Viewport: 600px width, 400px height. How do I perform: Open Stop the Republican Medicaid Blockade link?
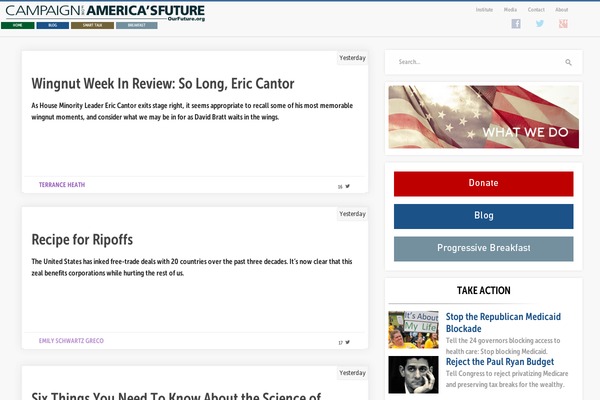point(503,322)
